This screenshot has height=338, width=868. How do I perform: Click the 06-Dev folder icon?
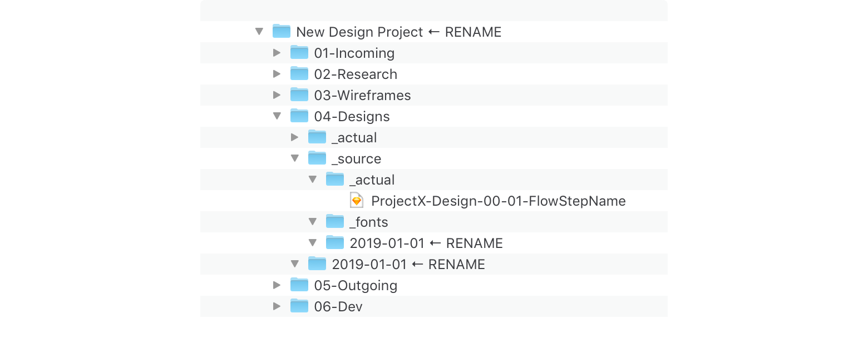click(x=299, y=306)
